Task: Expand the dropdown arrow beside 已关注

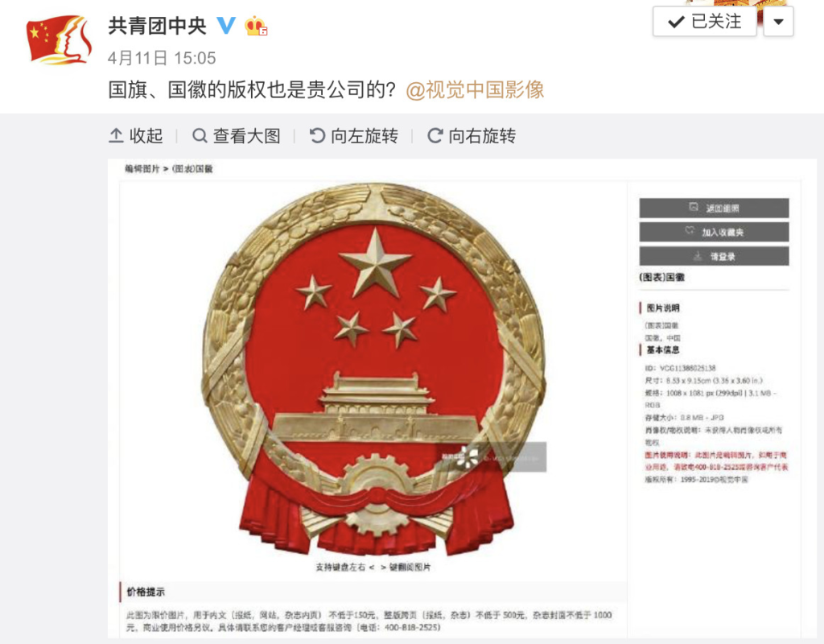Action: click(x=778, y=22)
